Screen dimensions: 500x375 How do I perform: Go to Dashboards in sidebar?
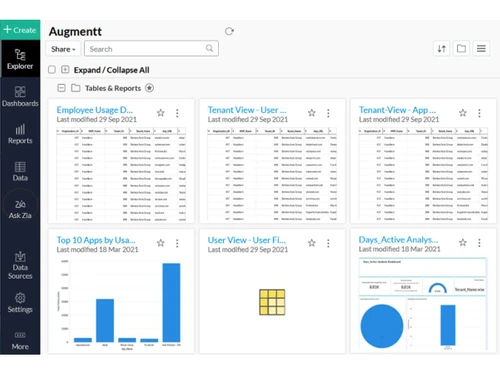pyautogui.click(x=20, y=97)
